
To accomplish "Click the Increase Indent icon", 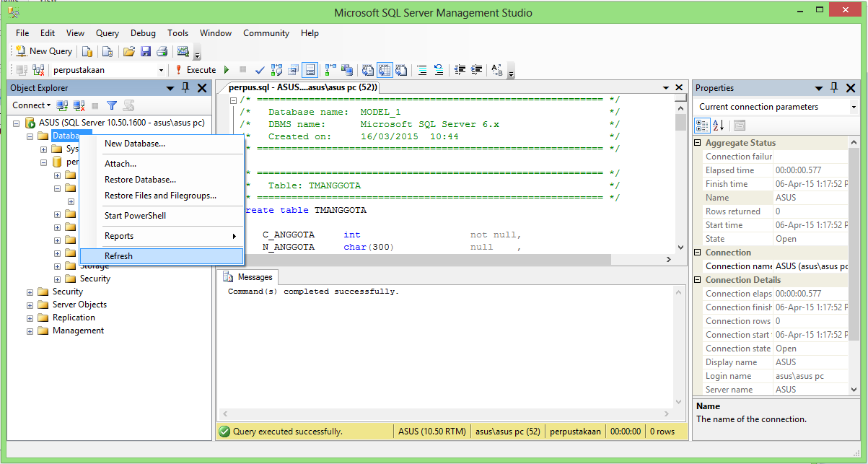I will 476,70.
